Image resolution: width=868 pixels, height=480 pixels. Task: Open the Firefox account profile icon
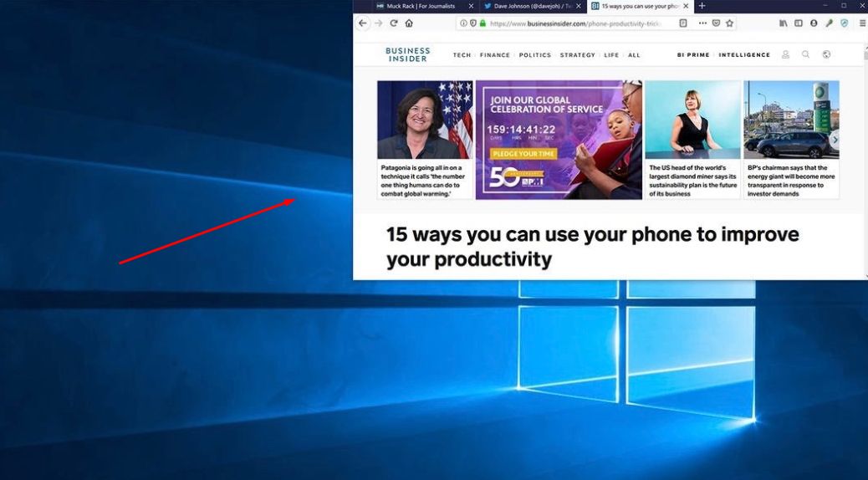tap(814, 23)
